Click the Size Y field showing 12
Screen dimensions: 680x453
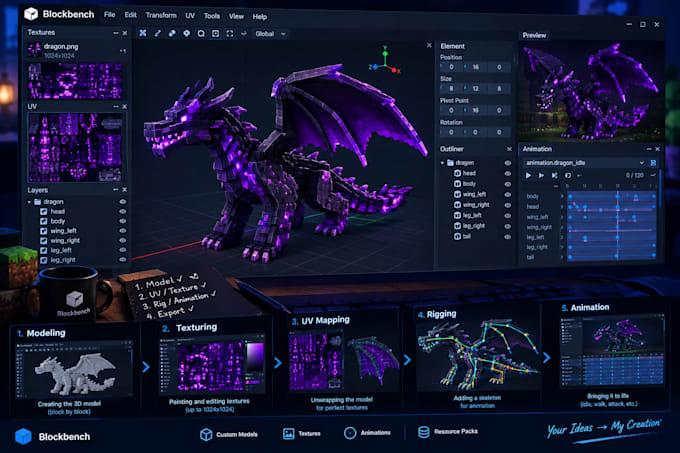click(476, 88)
